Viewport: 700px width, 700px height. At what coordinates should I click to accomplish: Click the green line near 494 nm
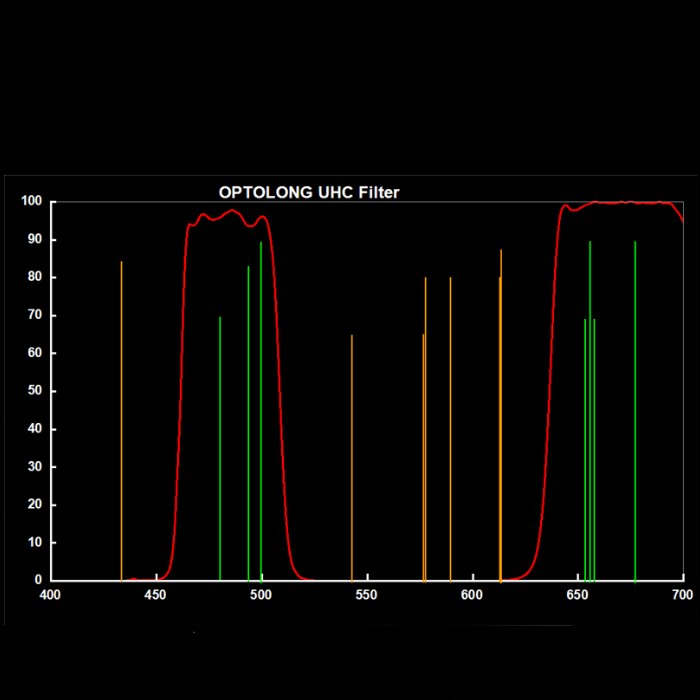248,420
